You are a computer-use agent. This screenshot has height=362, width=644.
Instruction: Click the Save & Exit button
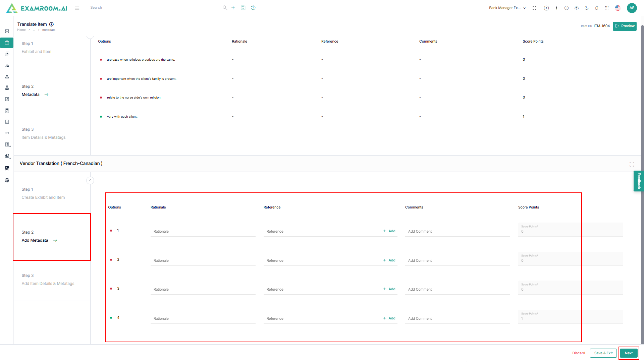point(603,353)
